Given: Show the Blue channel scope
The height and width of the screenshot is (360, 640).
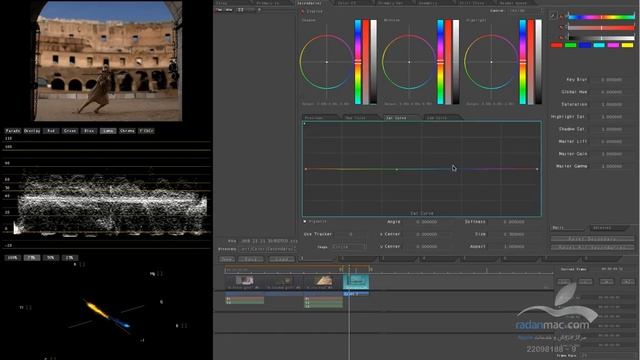Looking at the screenshot, I should pyautogui.click(x=89, y=131).
